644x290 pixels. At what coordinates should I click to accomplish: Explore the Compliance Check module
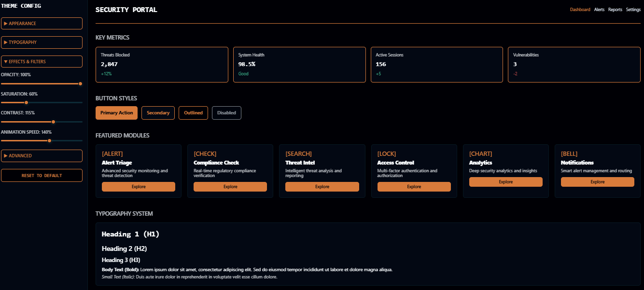pos(230,187)
